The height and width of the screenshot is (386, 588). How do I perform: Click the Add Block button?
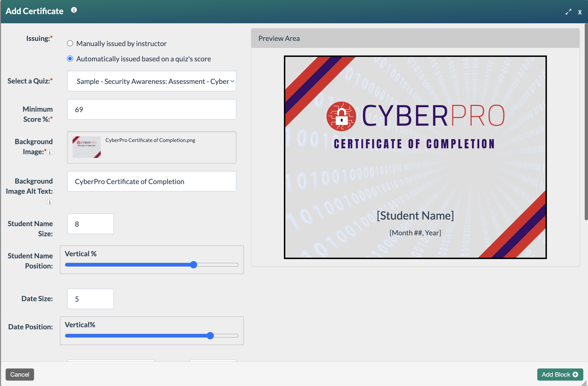[x=560, y=375]
